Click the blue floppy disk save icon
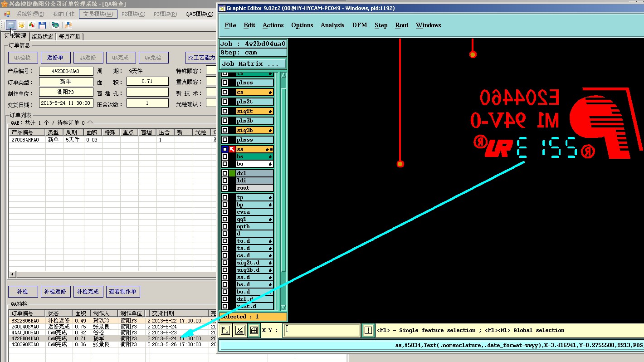 [42, 25]
